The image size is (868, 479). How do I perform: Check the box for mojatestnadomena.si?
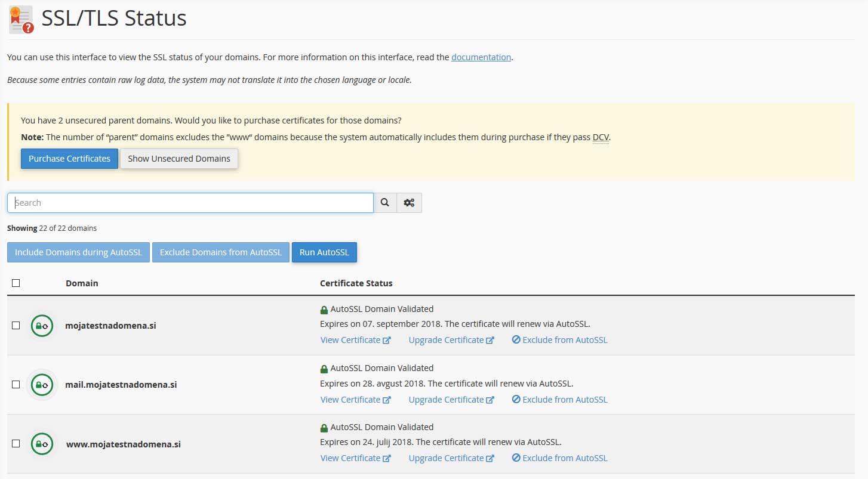[16, 326]
